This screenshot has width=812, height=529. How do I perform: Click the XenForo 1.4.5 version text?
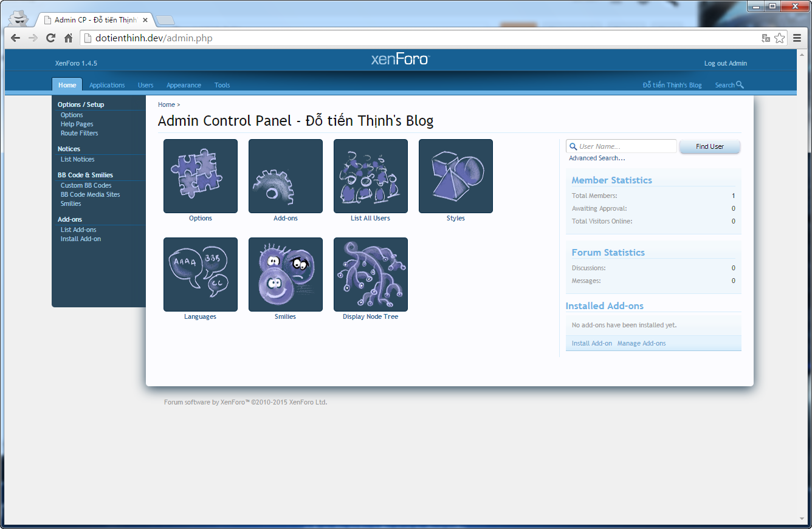pyautogui.click(x=76, y=63)
